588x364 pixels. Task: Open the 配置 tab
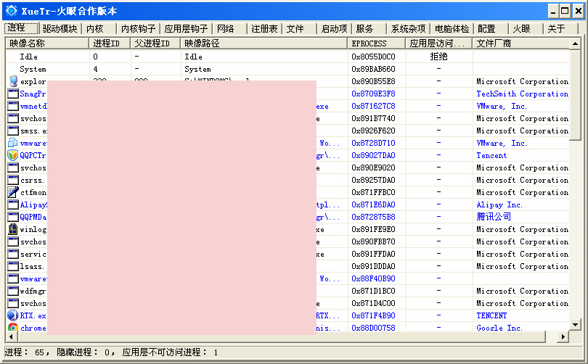click(491, 28)
